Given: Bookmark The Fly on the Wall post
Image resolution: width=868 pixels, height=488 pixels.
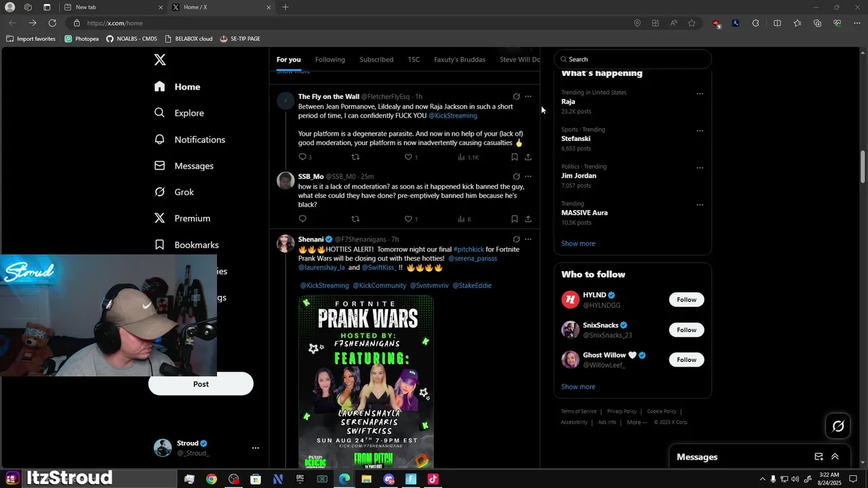Looking at the screenshot, I should 515,157.
